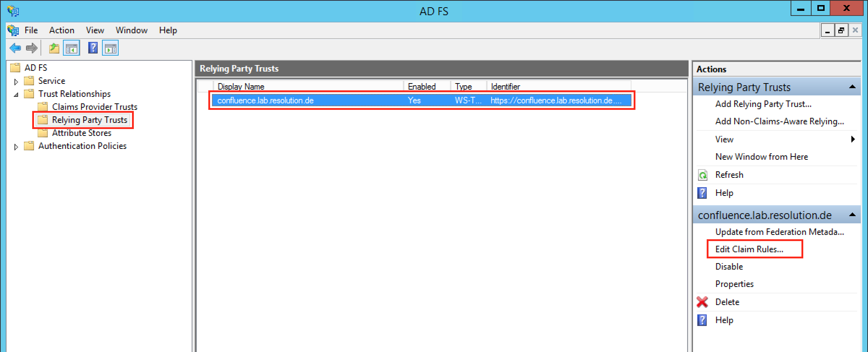Image resolution: width=868 pixels, height=352 pixels.
Task: Collapse the Trust Relationships tree node
Action: pyautogui.click(x=16, y=95)
